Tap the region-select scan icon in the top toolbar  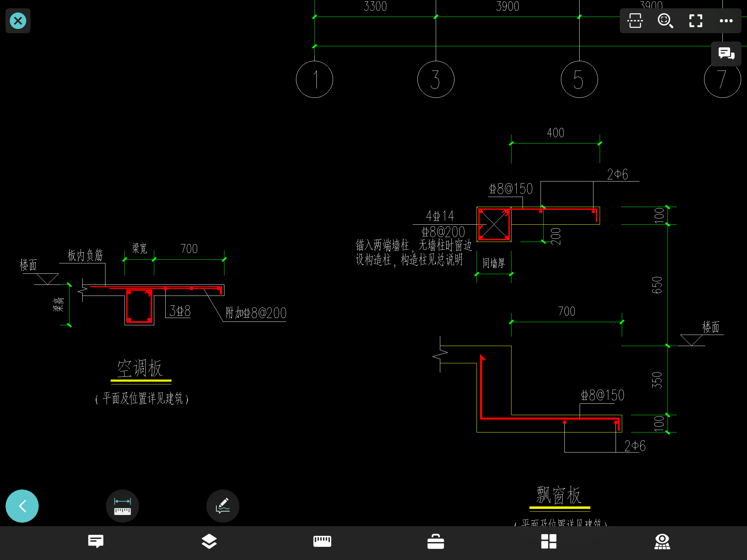click(x=635, y=21)
